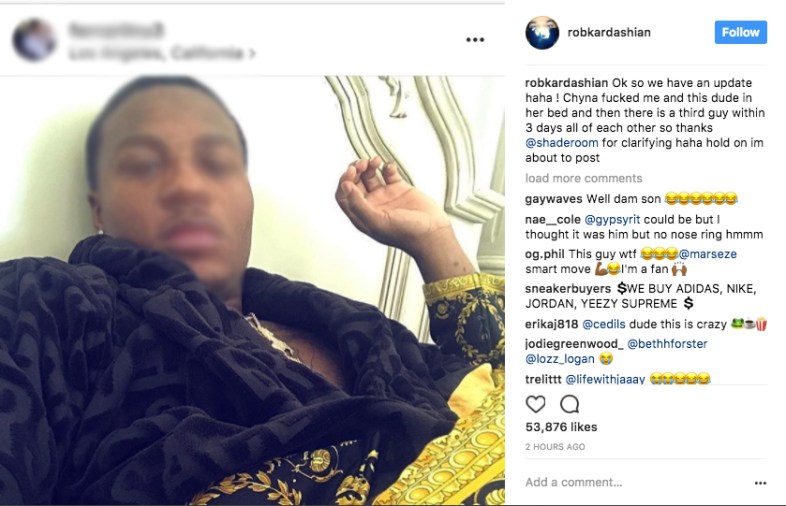Screen dimensions: 786x506
Task: Open the blurred avatar of the embedded post
Action: click(34, 40)
